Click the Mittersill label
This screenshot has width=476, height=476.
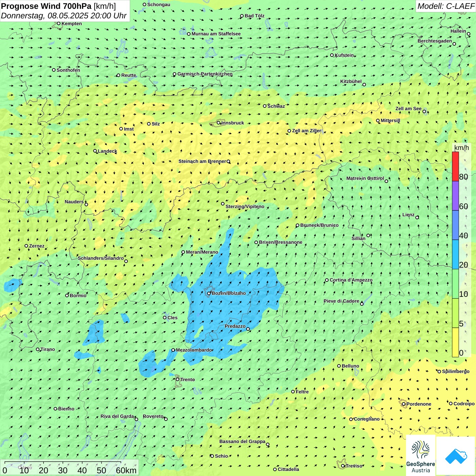click(390, 120)
